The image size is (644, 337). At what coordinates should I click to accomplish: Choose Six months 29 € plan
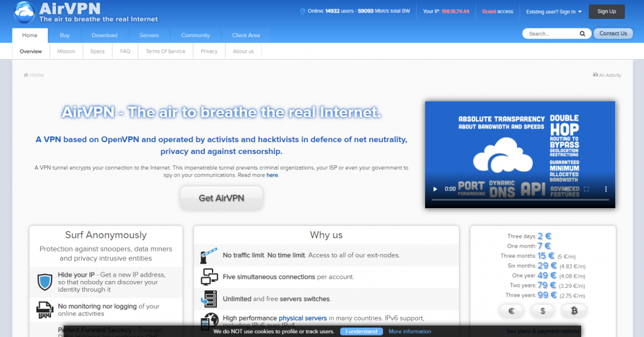547,265
